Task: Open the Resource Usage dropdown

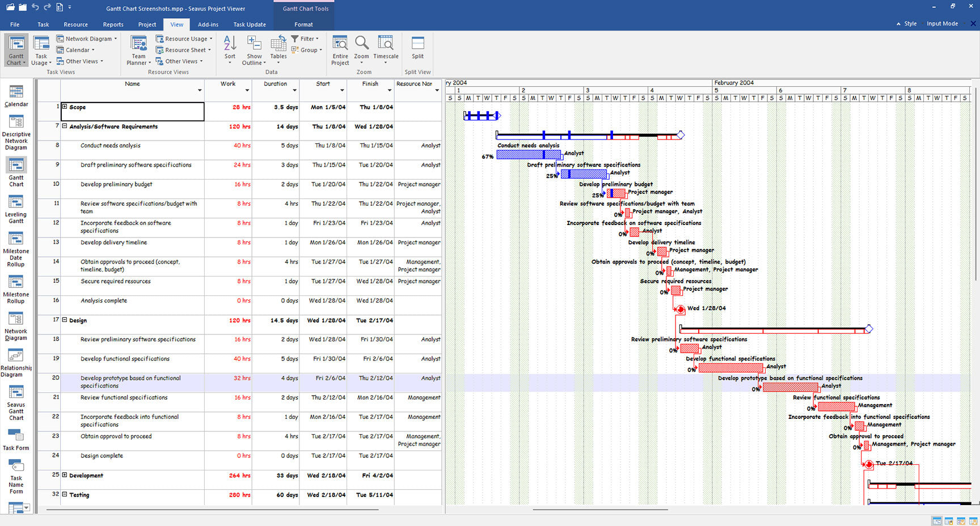Action: pyautogui.click(x=184, y=39)
